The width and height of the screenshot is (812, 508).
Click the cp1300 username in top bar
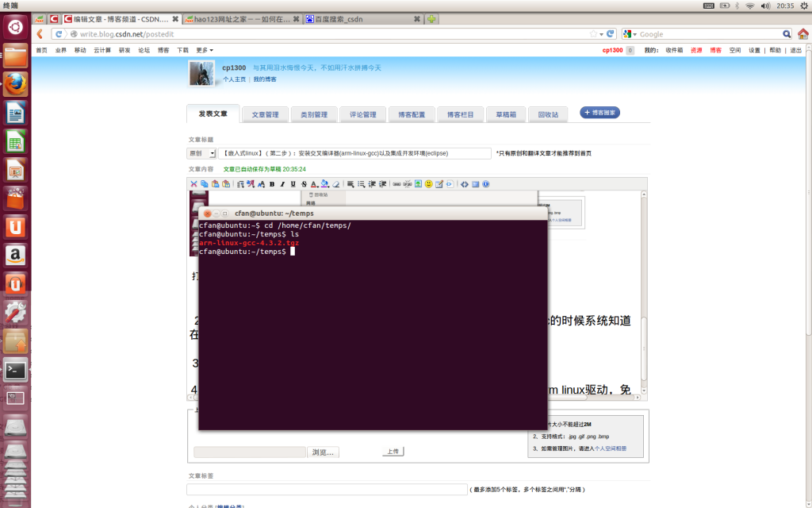coord(612,50)
